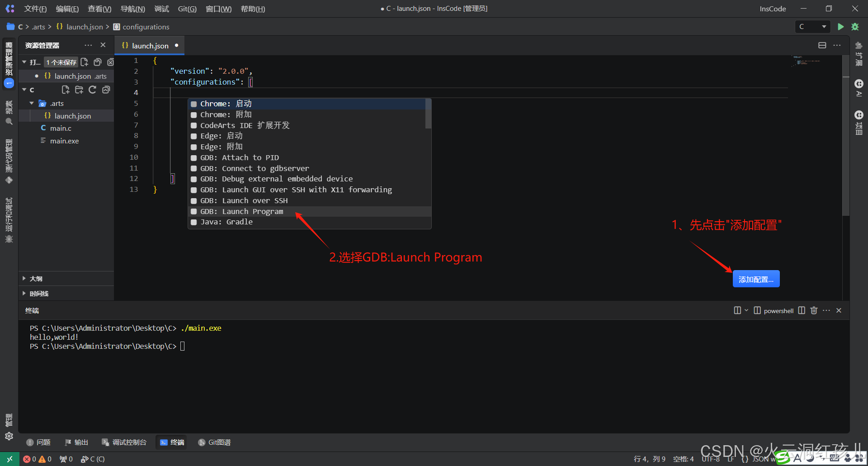Create new untitled file in open editors

point(85,62)
